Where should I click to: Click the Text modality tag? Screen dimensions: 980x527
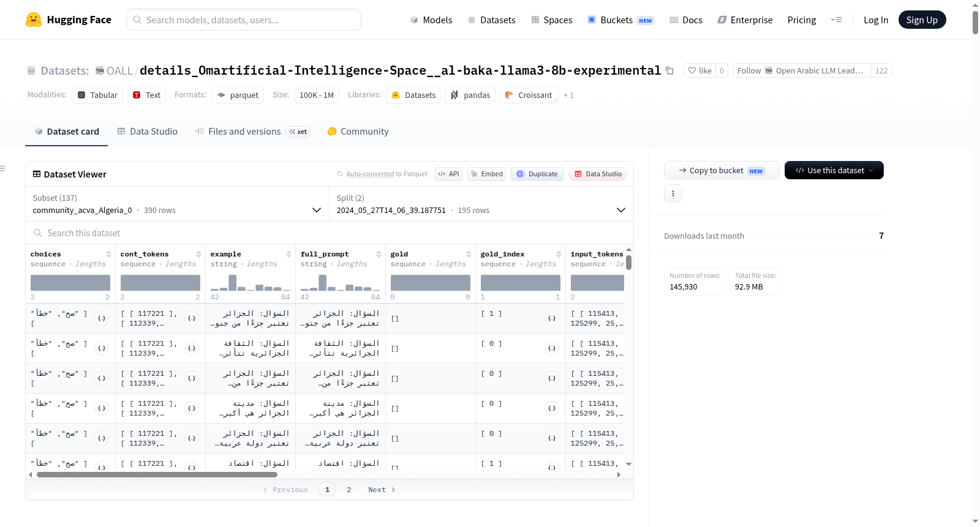[x=146, y=95]
